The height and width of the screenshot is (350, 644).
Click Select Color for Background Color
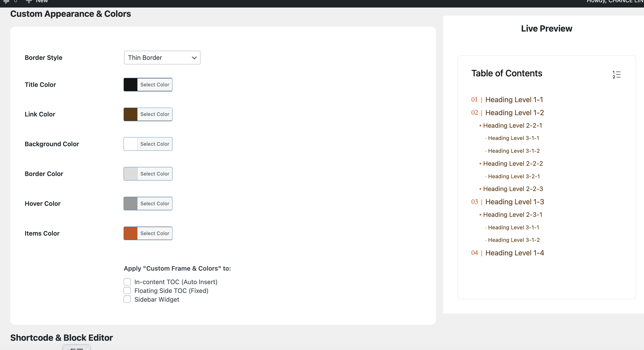(x=155, y=144)
